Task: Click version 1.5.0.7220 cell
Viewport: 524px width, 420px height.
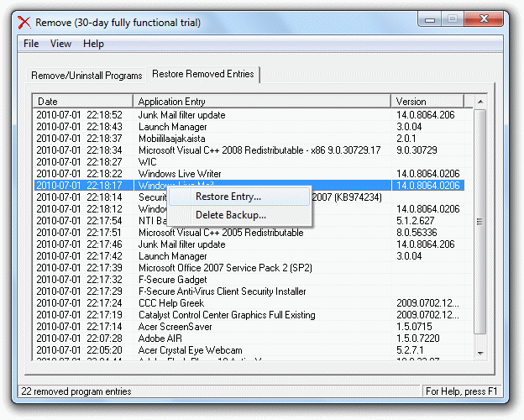Action: coord(417,338)
